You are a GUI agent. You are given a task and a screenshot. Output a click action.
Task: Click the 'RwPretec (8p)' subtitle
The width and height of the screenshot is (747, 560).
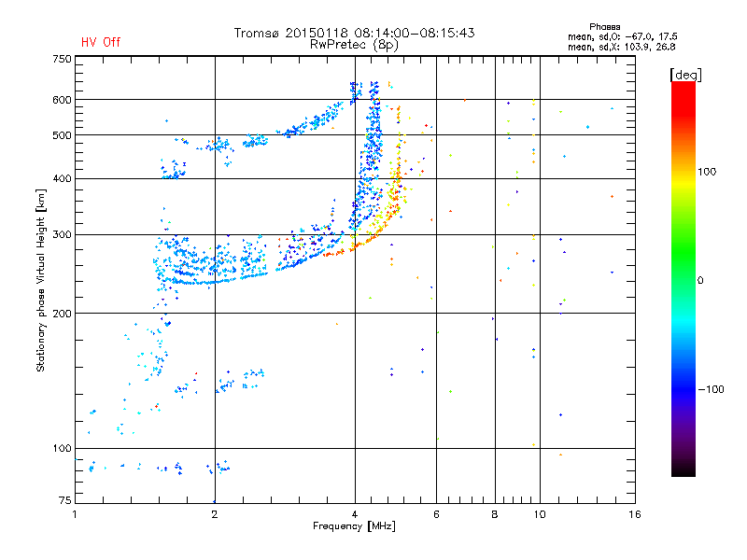click(x=354, y=45)
